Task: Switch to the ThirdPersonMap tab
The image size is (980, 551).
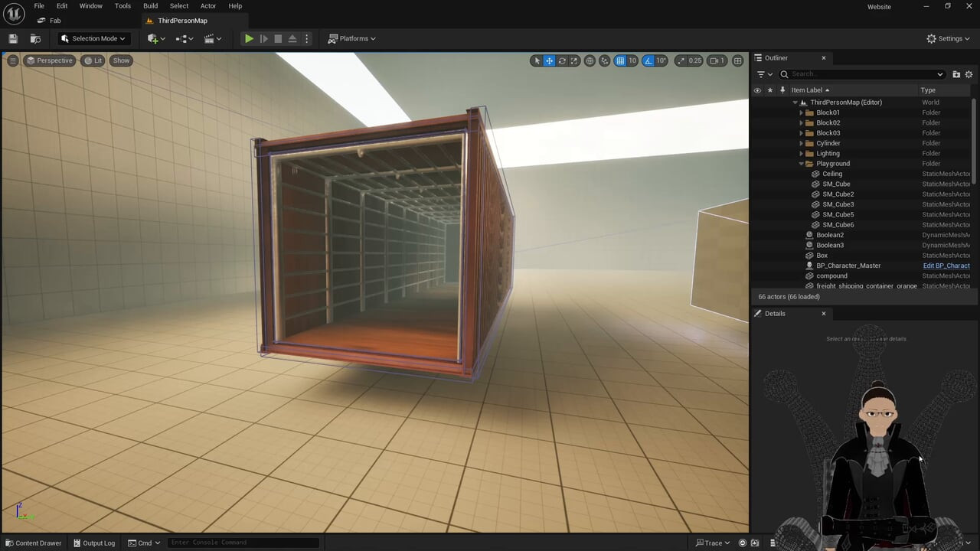Action: (182, 21)
